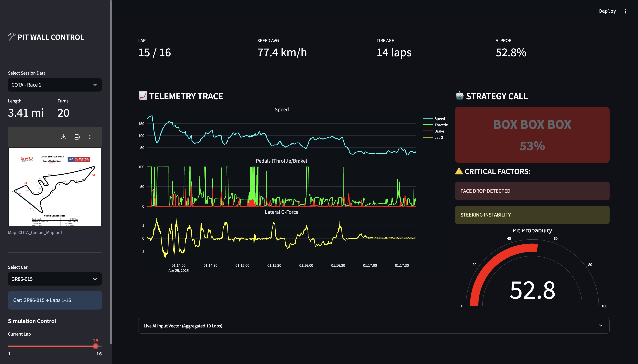
Task: Click the robot icon beside Strategy Call
Action: tap(459, 96)
